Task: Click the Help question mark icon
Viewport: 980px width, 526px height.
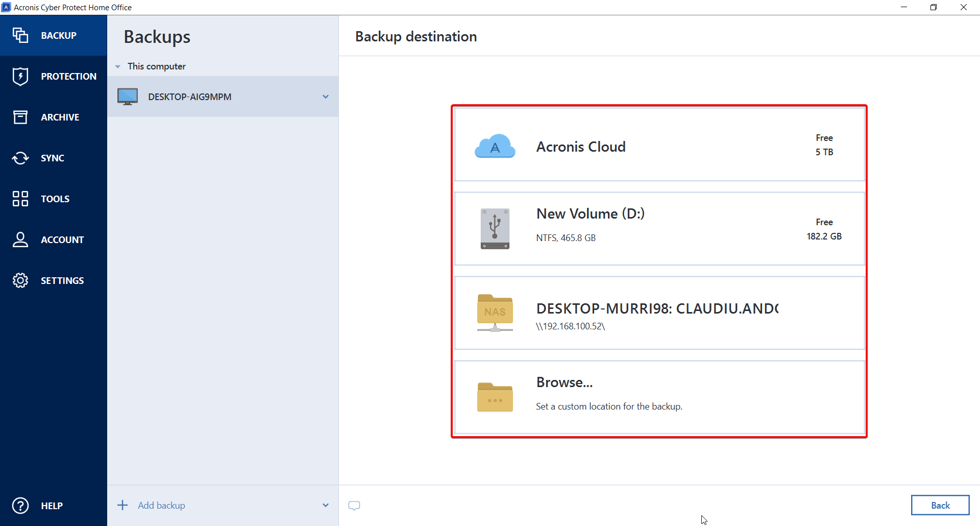Action: coord(20,506)
